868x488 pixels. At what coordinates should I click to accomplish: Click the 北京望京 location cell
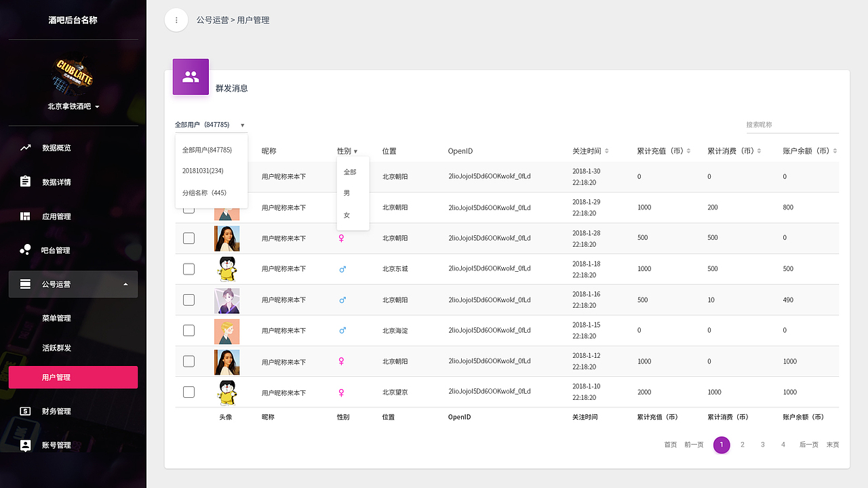[x=395, y=392]
